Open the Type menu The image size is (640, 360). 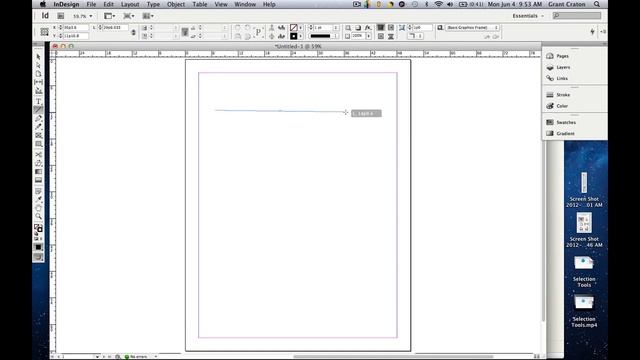click(x=153, y=4)
